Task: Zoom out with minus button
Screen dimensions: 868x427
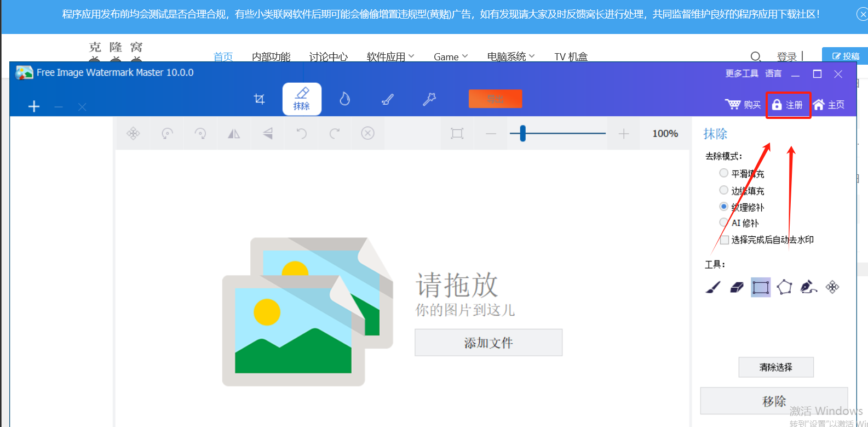Action: click(491, 134)
